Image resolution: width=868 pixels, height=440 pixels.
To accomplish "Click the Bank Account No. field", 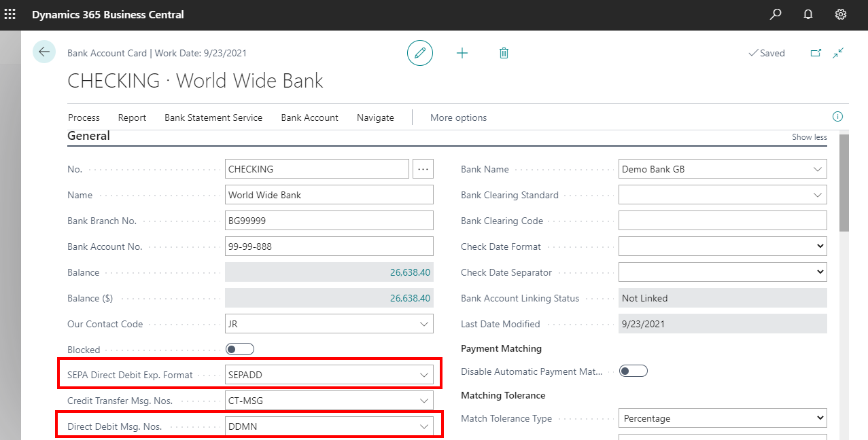I will point(329,246).
